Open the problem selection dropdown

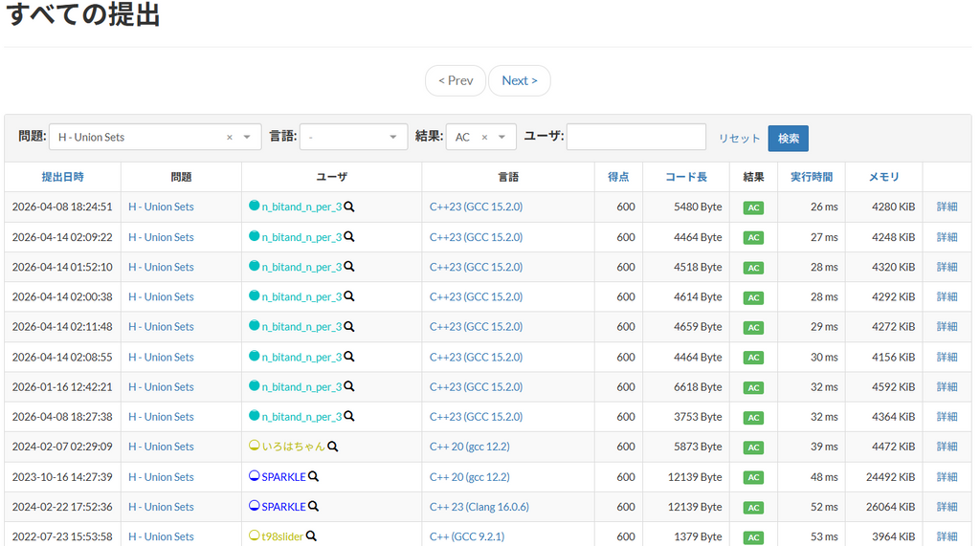[247, 138]
